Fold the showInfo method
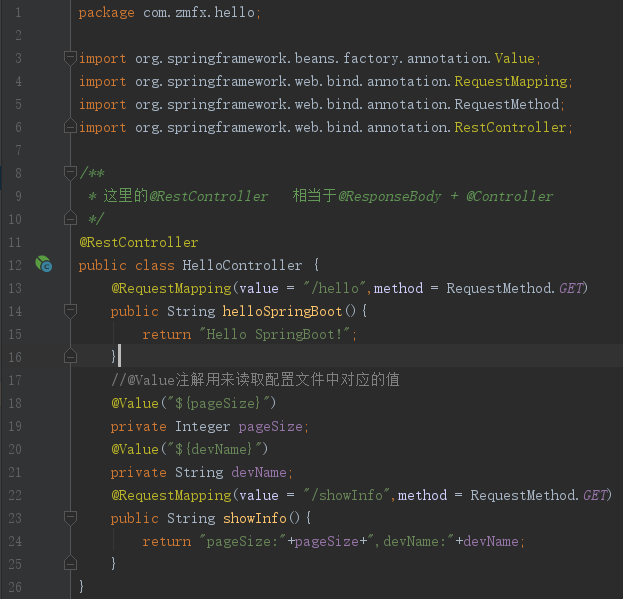The height and width of the screenshot is (599, 623). point(70,518)
